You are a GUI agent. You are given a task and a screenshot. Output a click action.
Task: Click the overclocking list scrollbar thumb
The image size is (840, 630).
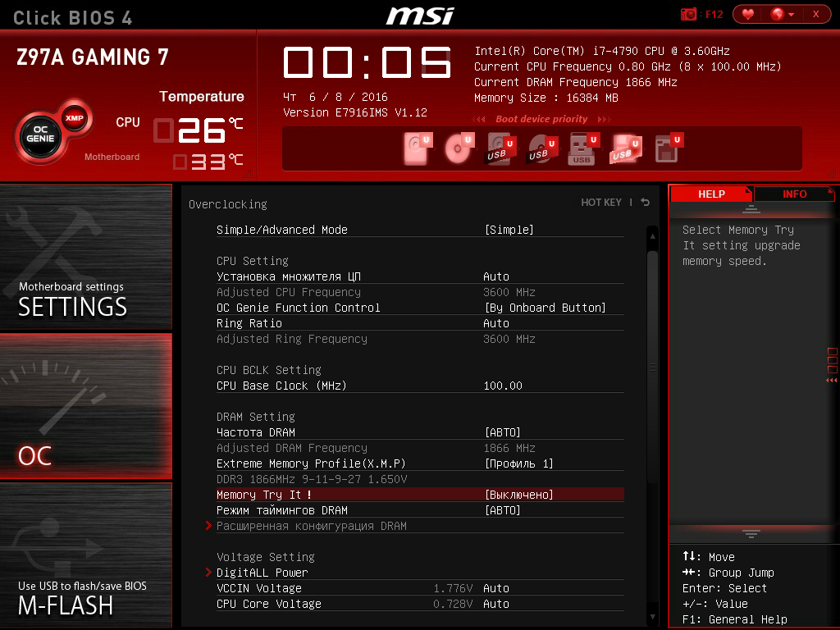coord(652,367)
